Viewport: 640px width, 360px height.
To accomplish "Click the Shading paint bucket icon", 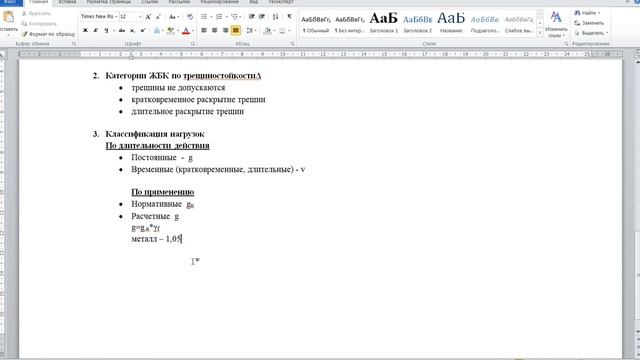I will pos(267,30).
